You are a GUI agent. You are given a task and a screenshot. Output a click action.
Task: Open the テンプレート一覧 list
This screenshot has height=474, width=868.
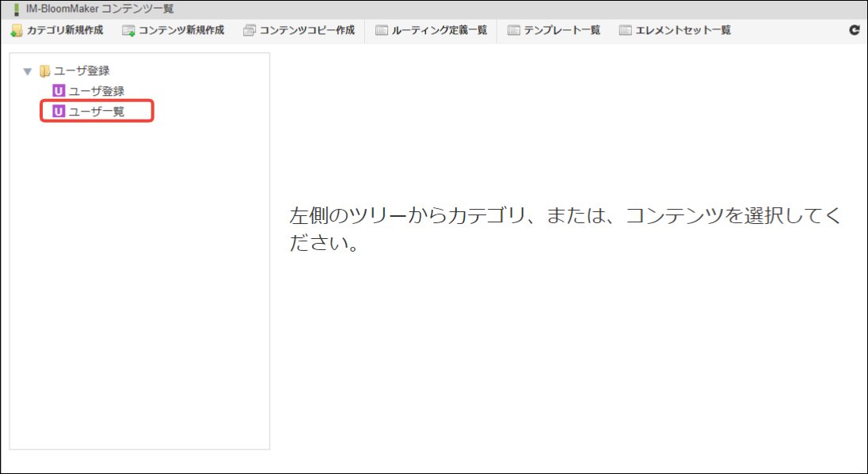click(x=554, y=30)
